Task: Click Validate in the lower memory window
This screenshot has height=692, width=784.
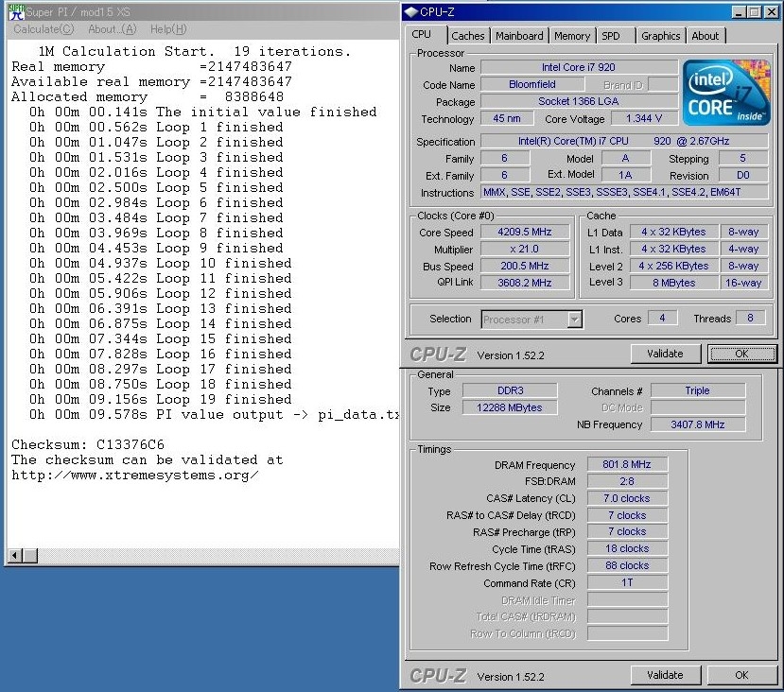Action: [665, 675]
